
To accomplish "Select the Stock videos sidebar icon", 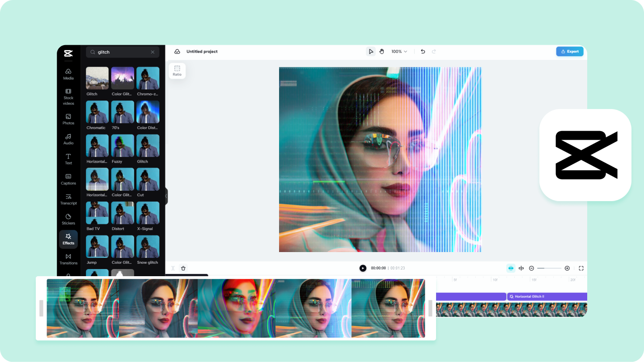I will pos(68,95).
